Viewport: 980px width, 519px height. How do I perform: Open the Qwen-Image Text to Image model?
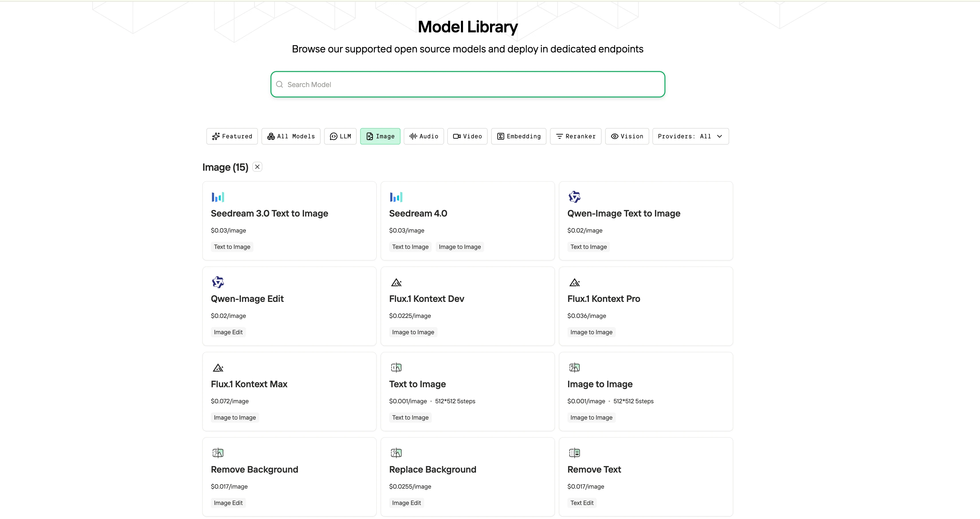pos(624,214)
